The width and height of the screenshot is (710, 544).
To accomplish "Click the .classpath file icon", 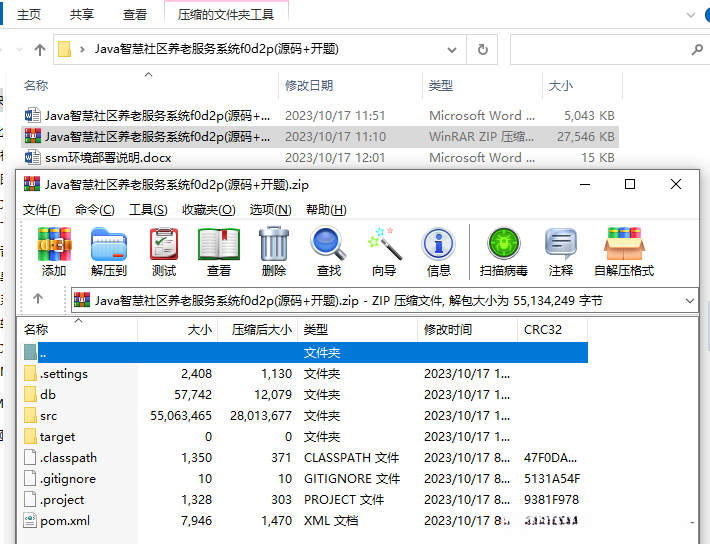I will click(x=30, y=457).
